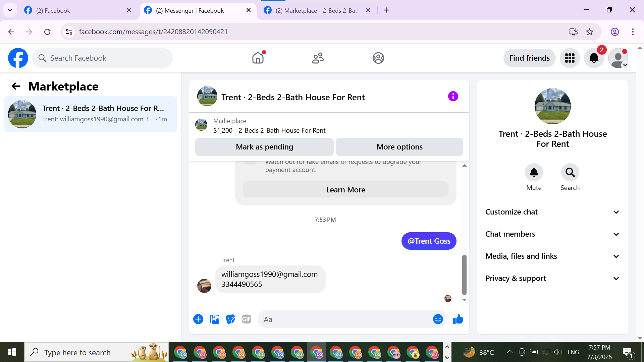Click the message text input field
This screenshot has width=644, height=362.
tap(345, 319)
